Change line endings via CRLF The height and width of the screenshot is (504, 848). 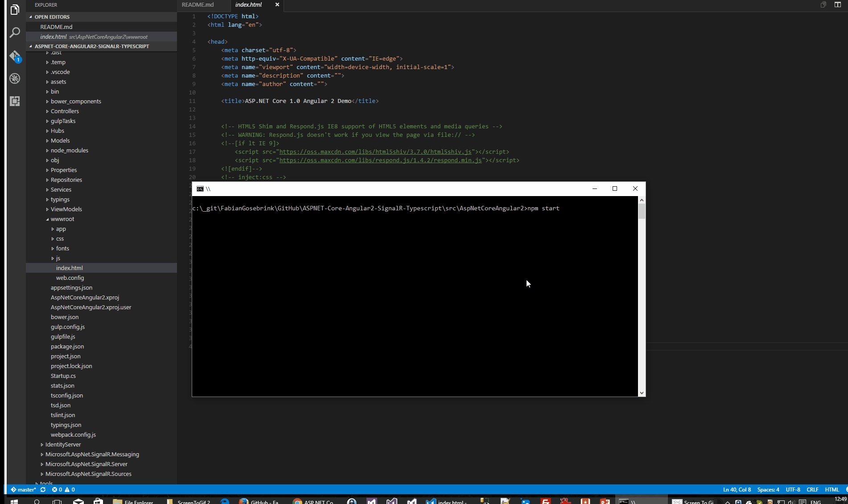click(x=812, y=489)
